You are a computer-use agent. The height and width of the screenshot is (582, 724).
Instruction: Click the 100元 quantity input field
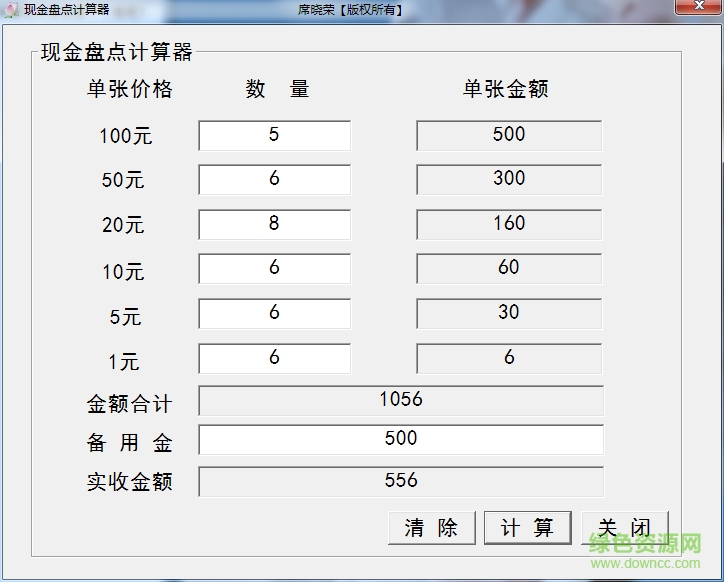(x=275, y=135)
